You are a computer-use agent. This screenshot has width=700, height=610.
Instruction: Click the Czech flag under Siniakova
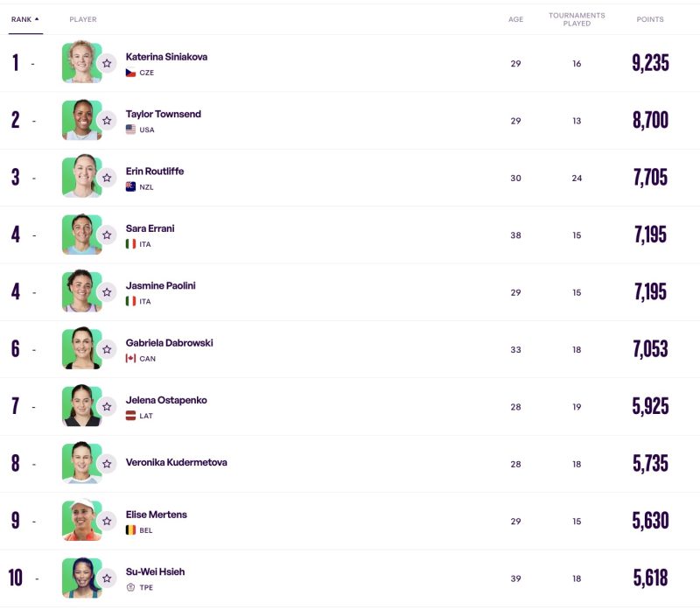[x=130, y=73]
